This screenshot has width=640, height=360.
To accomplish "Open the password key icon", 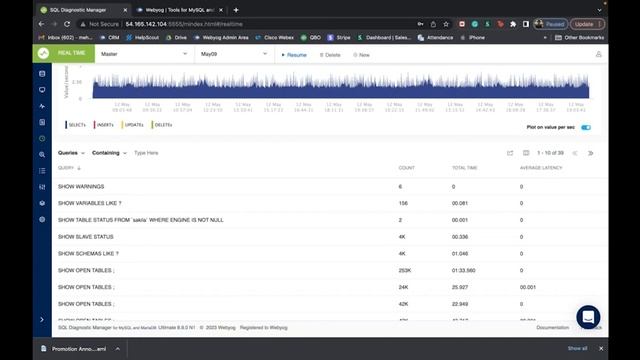I will pos(420,24).
